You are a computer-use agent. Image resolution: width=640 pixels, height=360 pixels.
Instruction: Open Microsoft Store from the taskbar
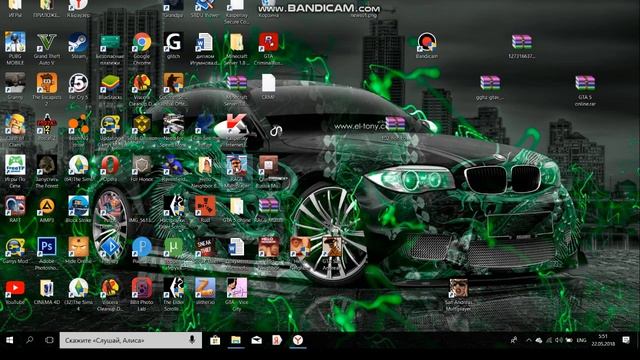coord(215,340)
